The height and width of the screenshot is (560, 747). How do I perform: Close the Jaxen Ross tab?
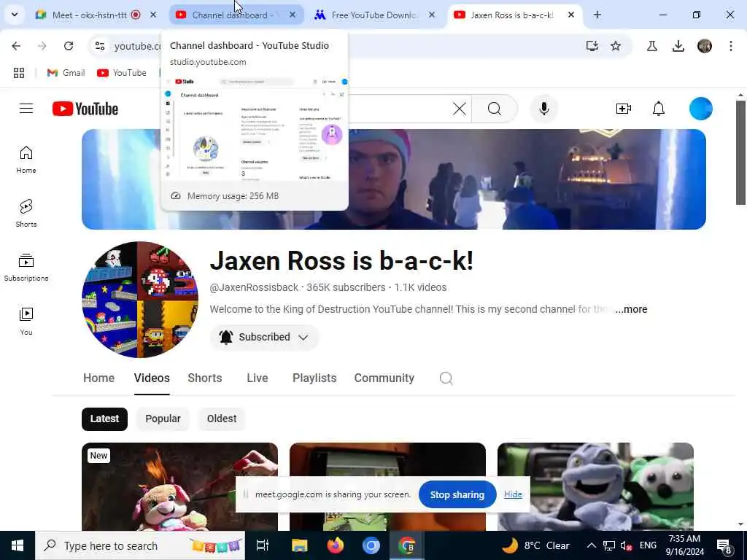click(x=570, y=15)
